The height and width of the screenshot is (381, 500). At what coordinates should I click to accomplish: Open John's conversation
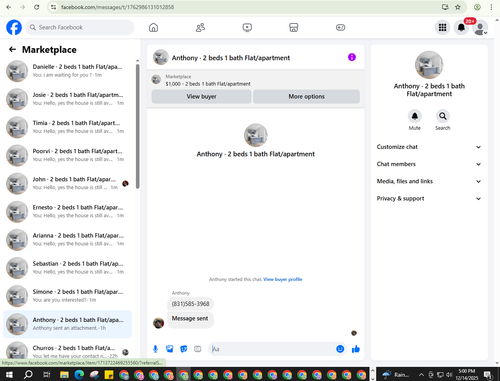(67, 183)
